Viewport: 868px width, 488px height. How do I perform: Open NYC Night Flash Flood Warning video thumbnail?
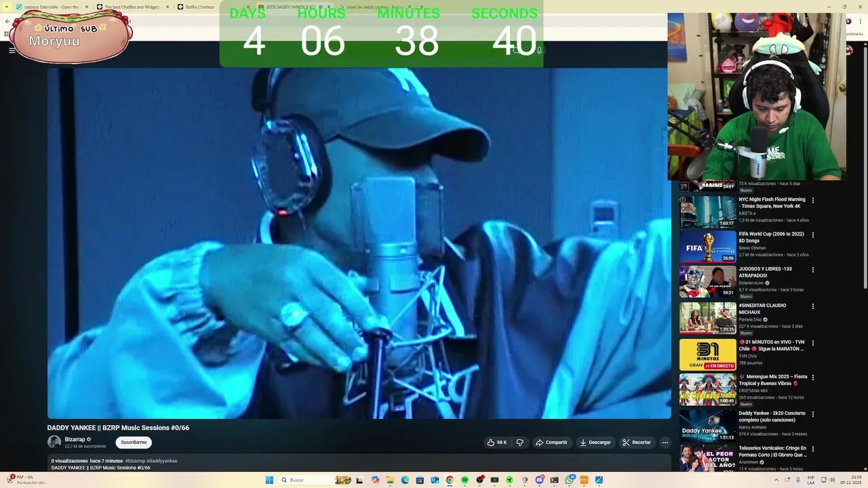[708, 212]
